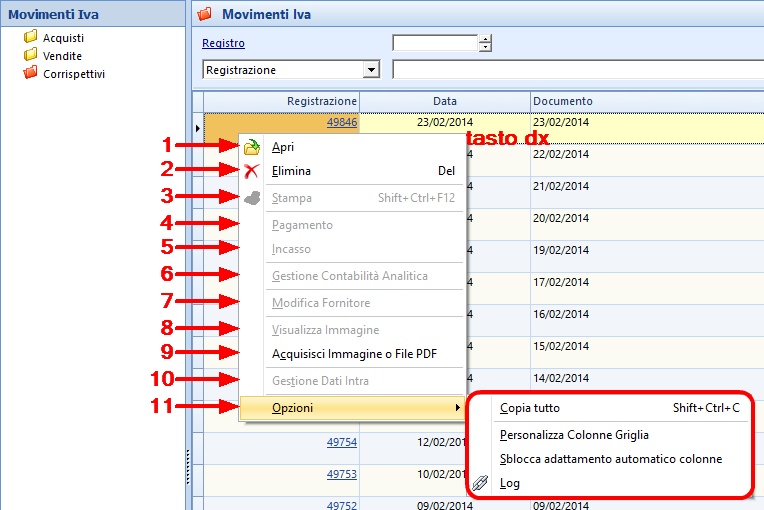
Task: Select Copia tutto from submenu
Action: (530, 408)
